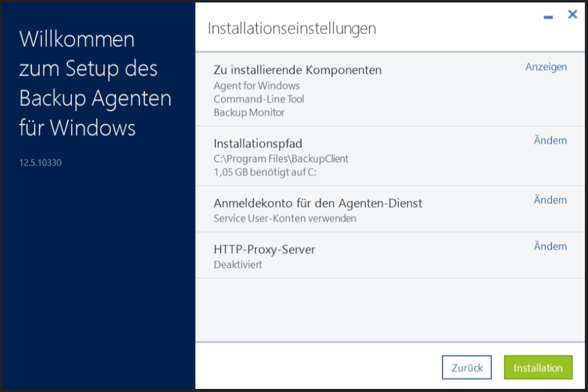Click the 1,05 GB benötigt text
The image size is (588, 392).
(x=265, y=172)
